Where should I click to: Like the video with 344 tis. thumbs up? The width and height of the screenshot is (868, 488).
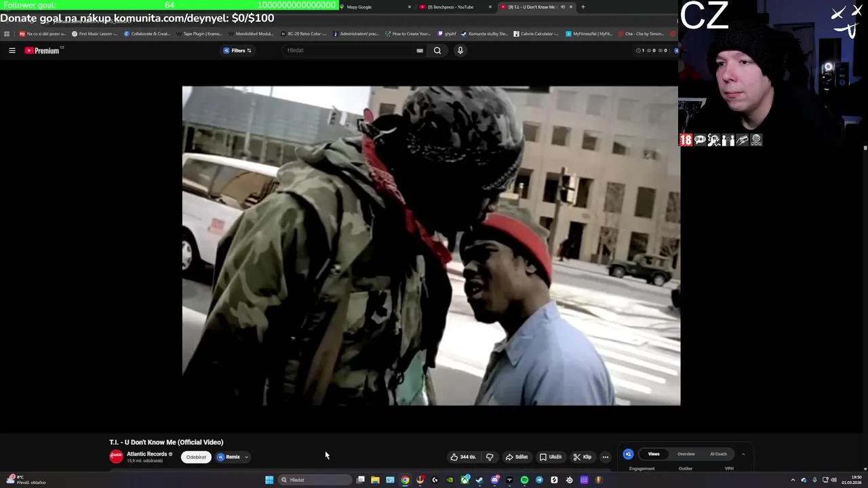pyautogui.click(x=463, y=457)
